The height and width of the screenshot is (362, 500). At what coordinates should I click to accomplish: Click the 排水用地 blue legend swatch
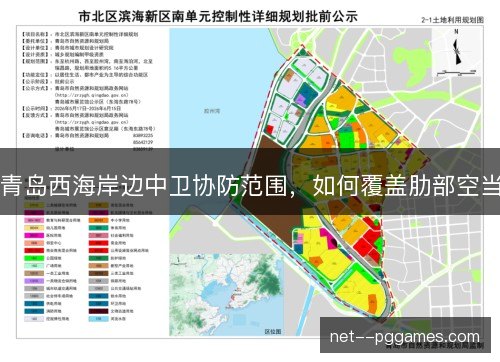99,296
